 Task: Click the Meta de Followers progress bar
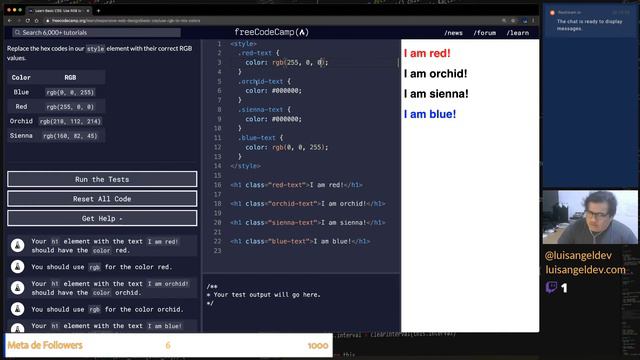(x=169, y=345)
